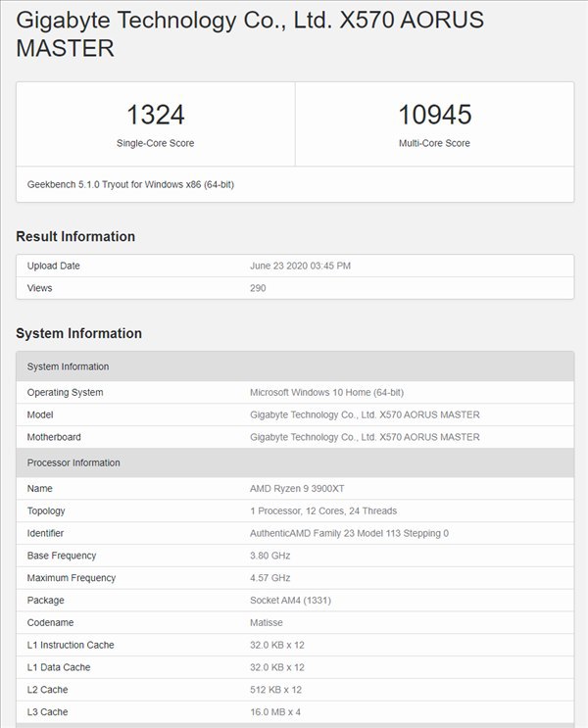
Task: Click the 'Model' row label
Action: point(40,414)
